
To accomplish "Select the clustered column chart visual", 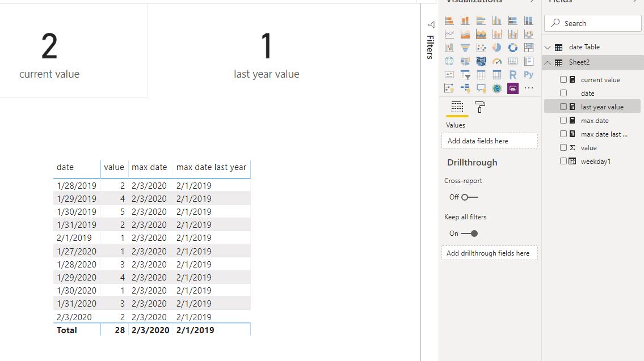I will tap(497, 20).
